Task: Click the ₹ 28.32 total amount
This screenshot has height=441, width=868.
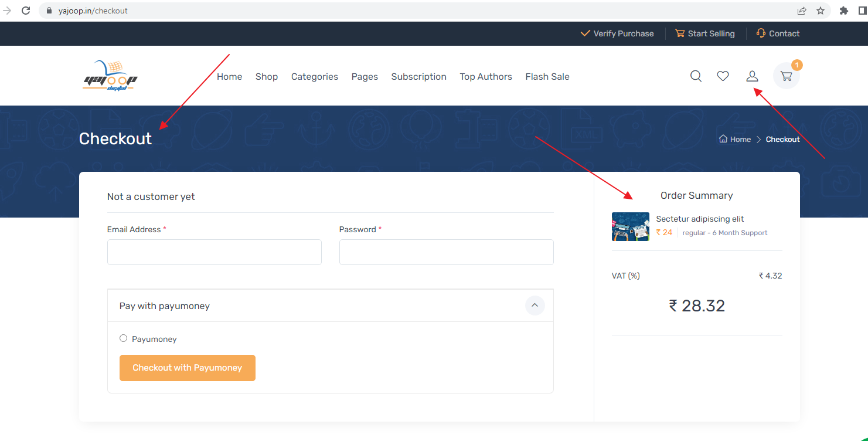Action: point(697,306)
